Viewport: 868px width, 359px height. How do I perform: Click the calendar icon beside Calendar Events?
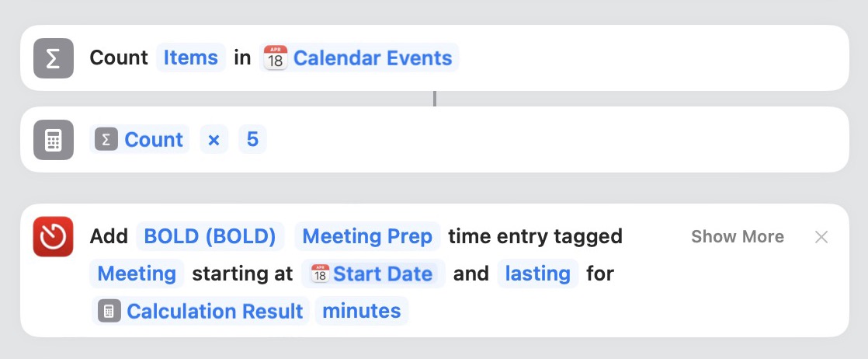(x=275, y=58)
